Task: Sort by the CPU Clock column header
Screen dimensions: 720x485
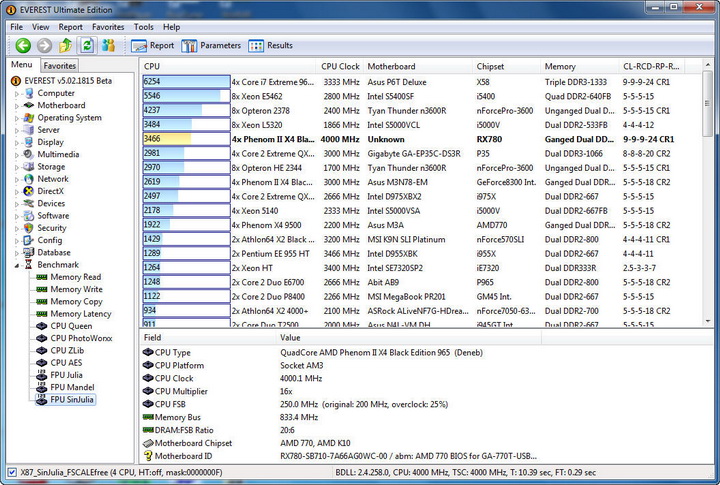Action: 340,66
